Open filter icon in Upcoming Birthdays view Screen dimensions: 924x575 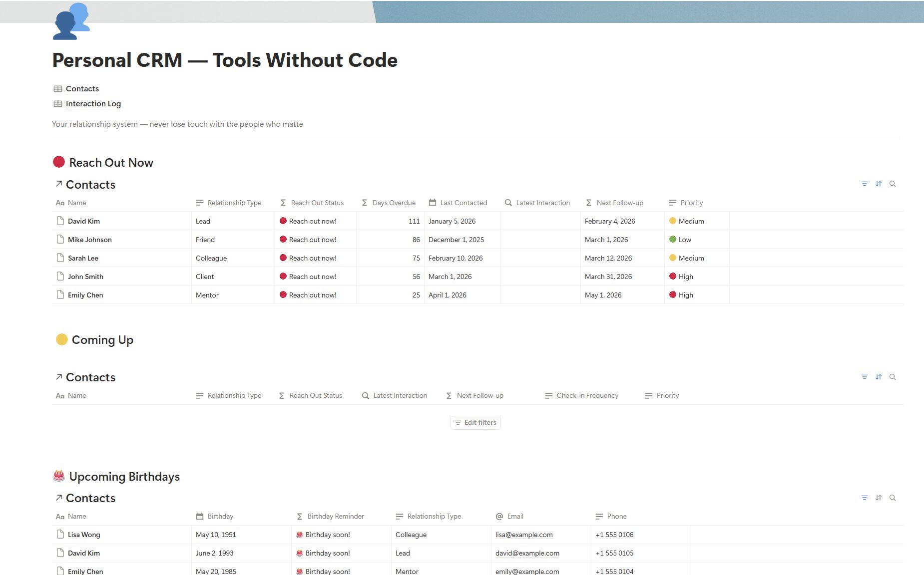(865, 498)
